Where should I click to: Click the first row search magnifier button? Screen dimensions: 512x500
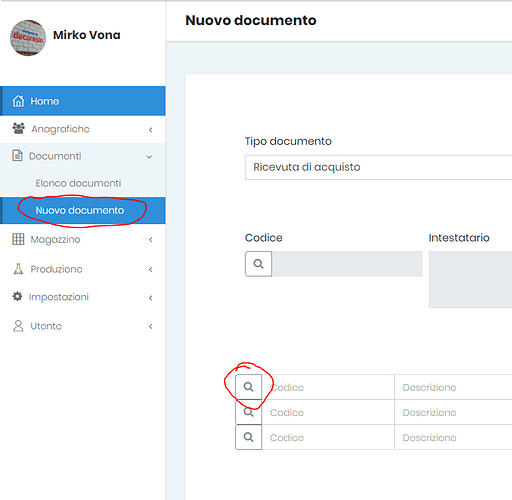tap(249, 387)
